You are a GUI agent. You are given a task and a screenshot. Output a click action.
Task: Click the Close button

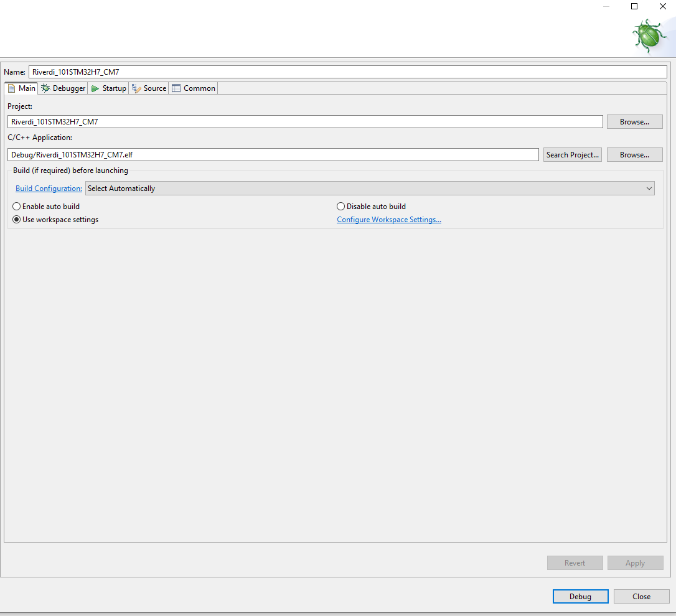pyautogui.click(x=642, y=596)
